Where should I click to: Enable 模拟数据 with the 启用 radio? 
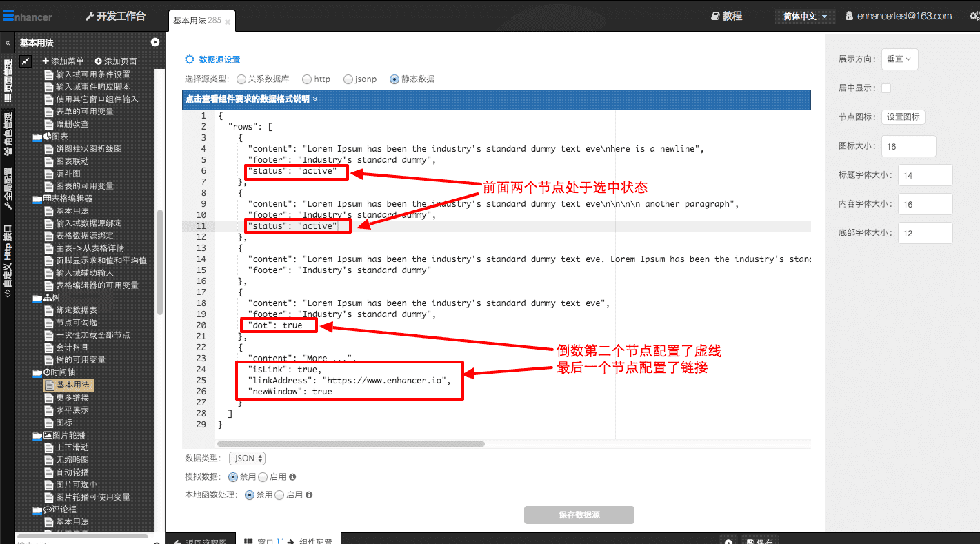point(263,477)
